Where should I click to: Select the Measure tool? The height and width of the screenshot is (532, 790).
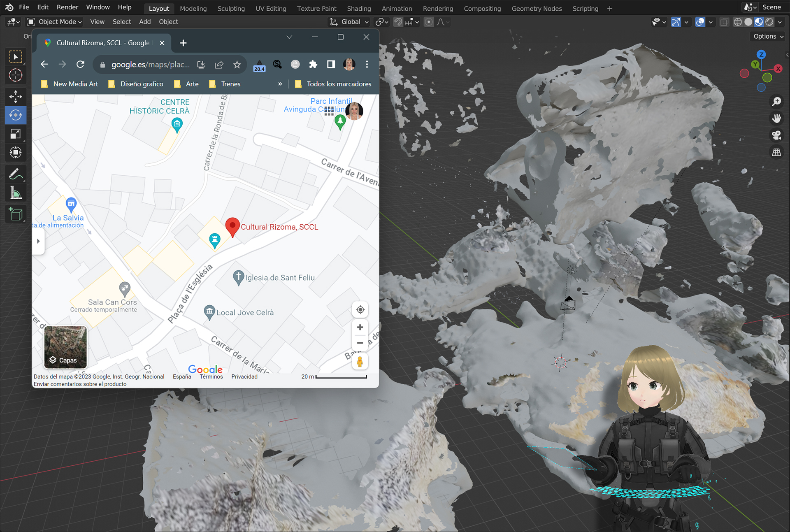click(16, 193)
